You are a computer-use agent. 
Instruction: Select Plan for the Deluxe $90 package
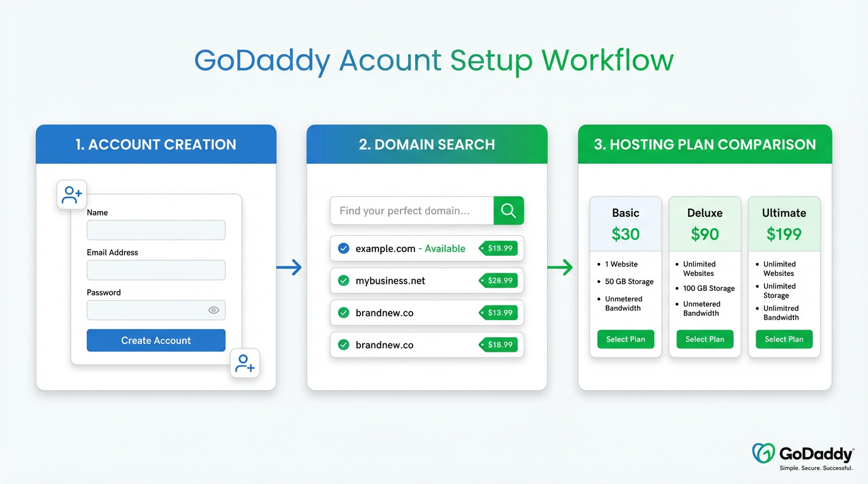pos(705,339)
